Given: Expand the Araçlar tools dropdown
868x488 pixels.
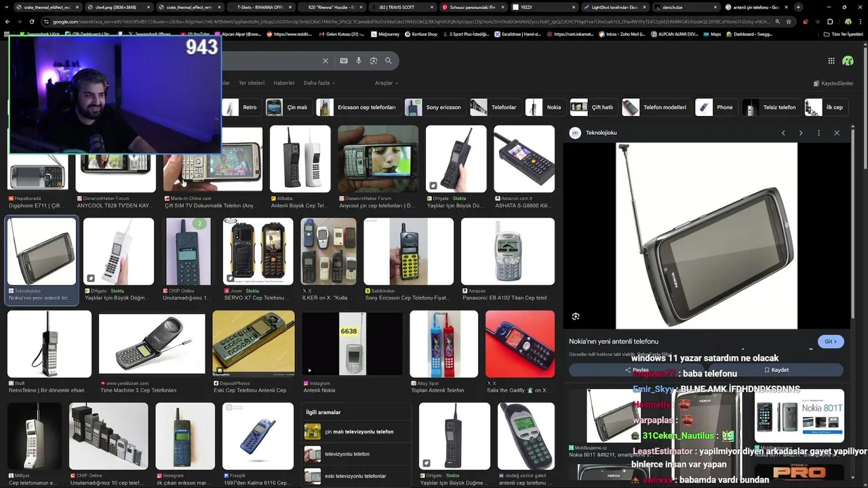Looking at the screenshot, I should tap(387, 83).
